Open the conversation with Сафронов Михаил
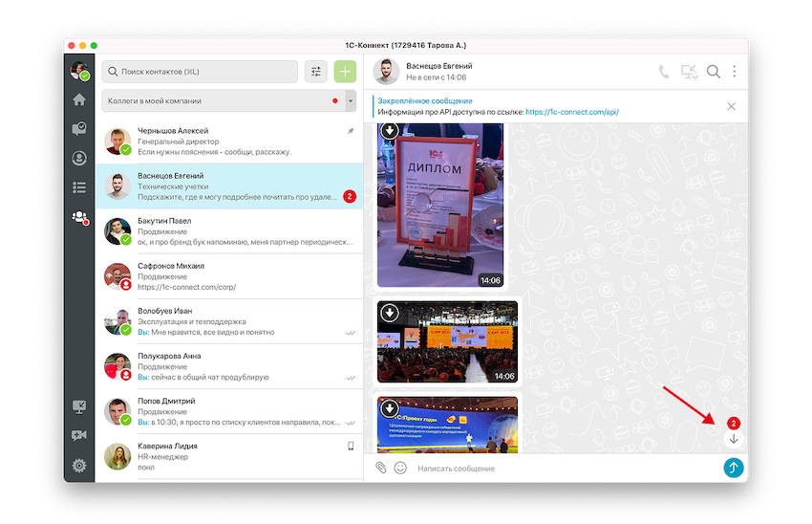Image resolution: width=812 pixels, height=524 pixels. [x=229, y=276]
